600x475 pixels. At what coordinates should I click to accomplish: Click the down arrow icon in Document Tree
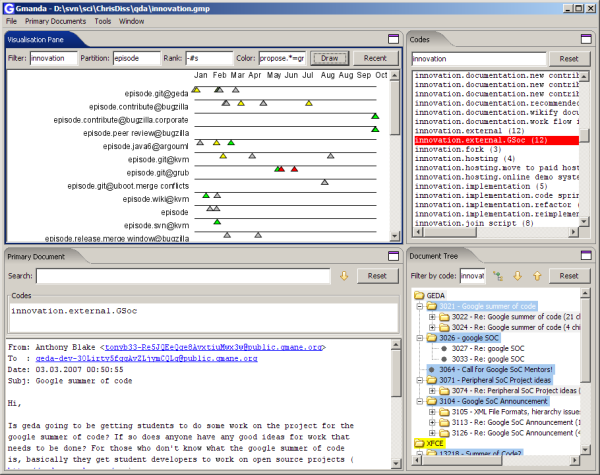click(516, 275)
